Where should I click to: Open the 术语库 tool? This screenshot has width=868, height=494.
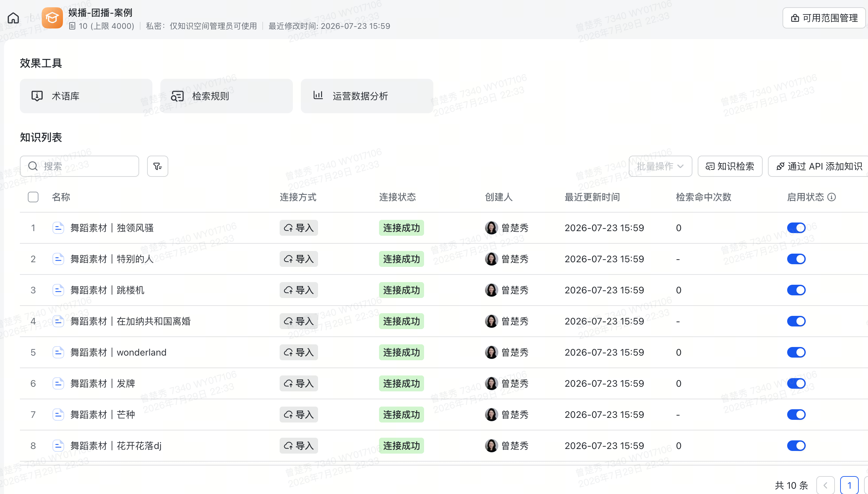click(86, 96)
